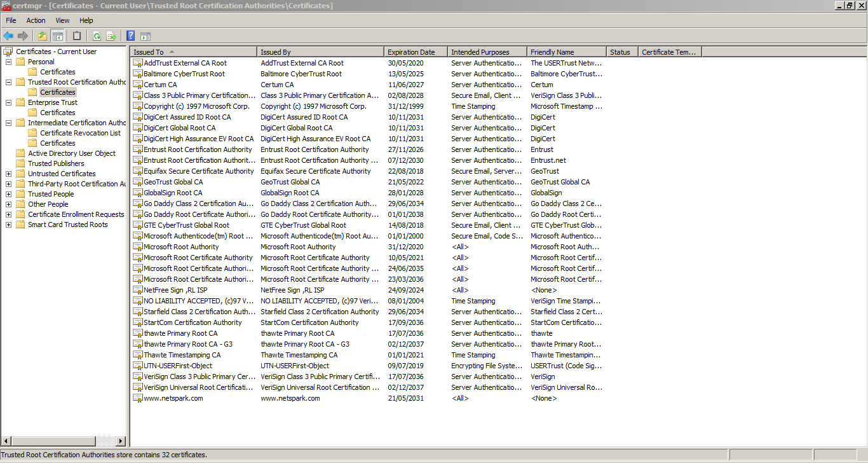Refresh the certificate list via toolbar icon

coord(97,36)
